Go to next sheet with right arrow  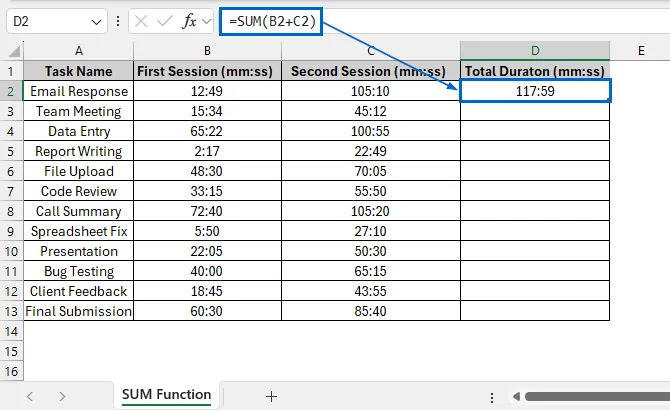coord(62,396)
